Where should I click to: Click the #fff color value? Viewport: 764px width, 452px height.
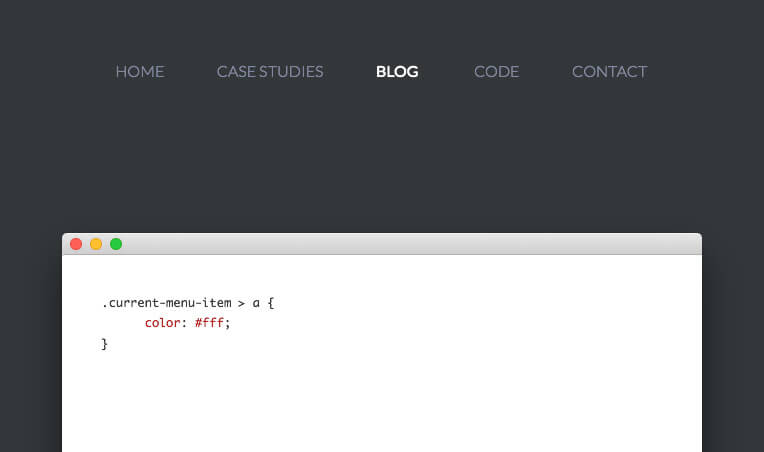coord(209,323)
